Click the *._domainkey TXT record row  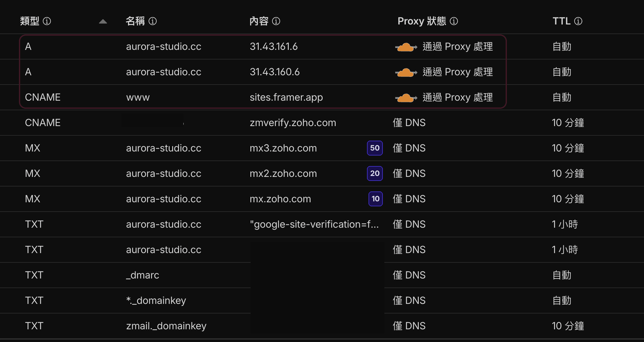(156, 300)
